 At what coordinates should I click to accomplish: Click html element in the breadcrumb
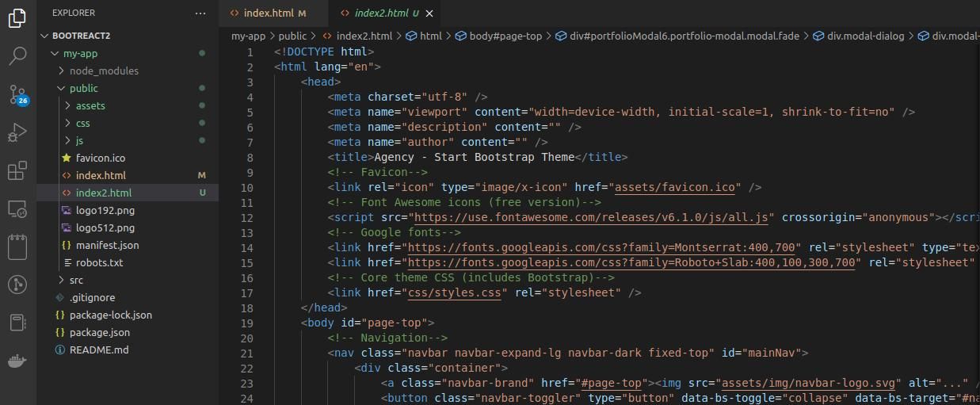point(424,36)
